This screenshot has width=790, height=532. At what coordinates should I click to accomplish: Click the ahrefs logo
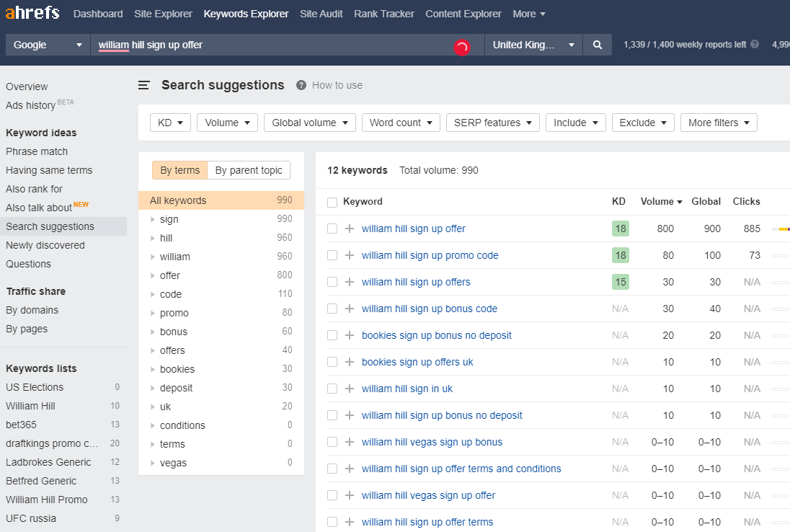[x=32, y=14]
